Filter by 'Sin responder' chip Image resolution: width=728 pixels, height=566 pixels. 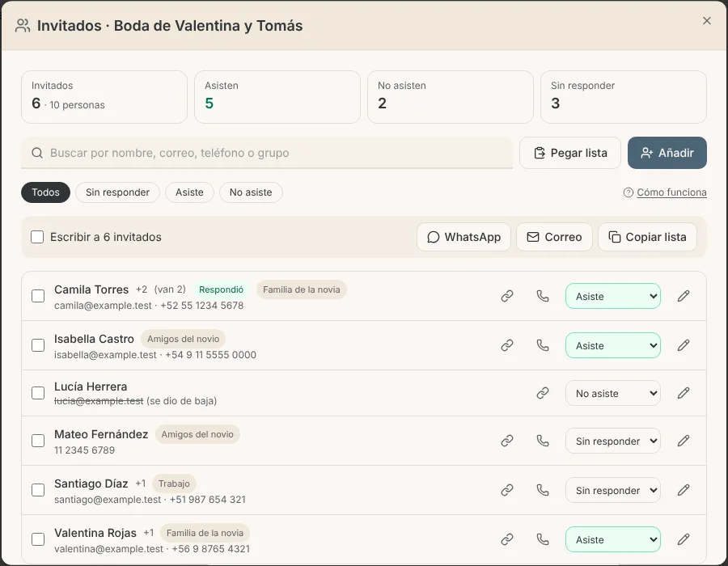[x=117, y=192]
